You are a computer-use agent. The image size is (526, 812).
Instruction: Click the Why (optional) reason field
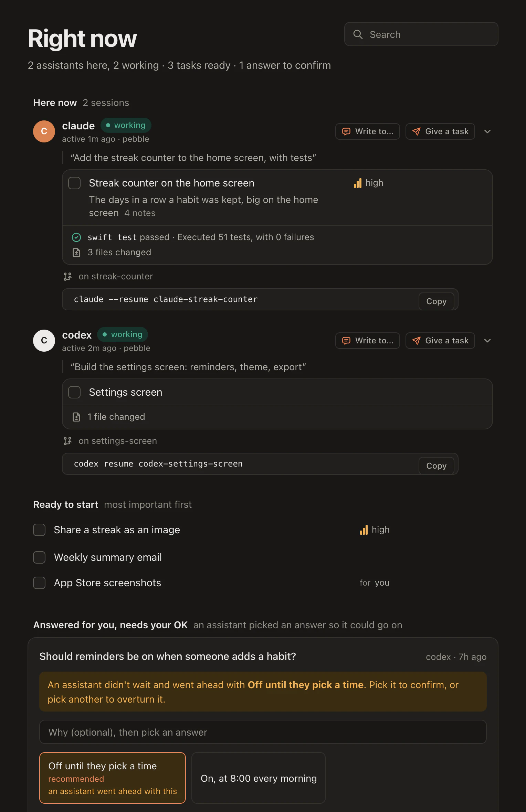[x=263, y=732]
